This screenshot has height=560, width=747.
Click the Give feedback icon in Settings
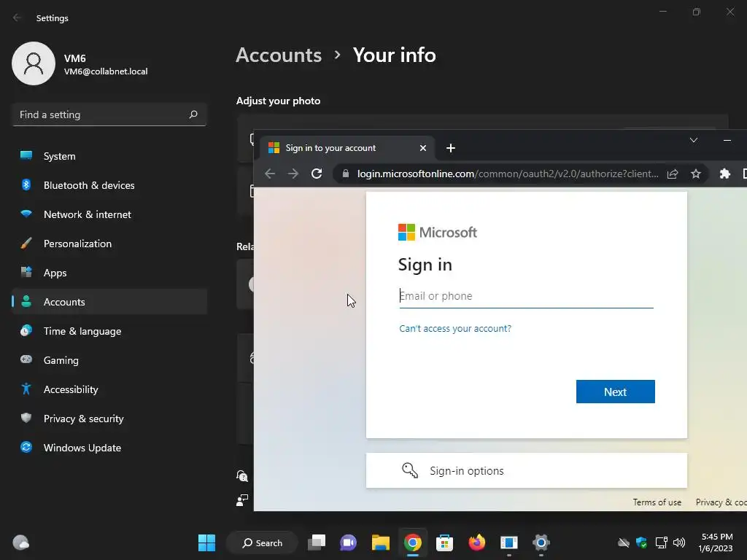(x=242, y=500)
